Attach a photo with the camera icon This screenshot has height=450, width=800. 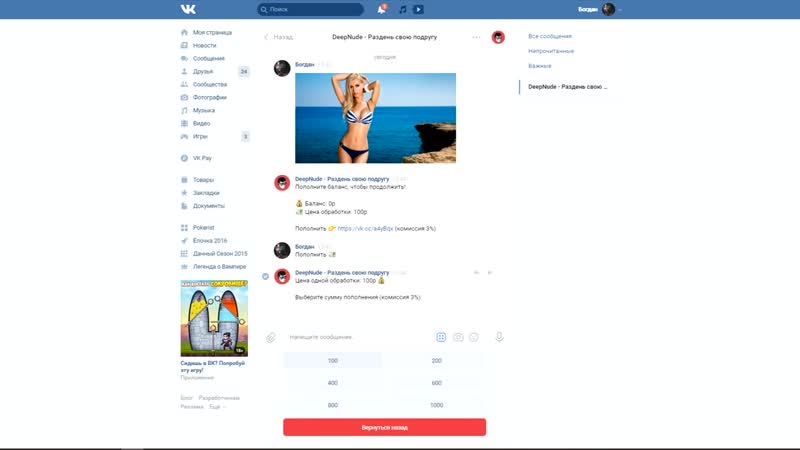click(458, 337)
